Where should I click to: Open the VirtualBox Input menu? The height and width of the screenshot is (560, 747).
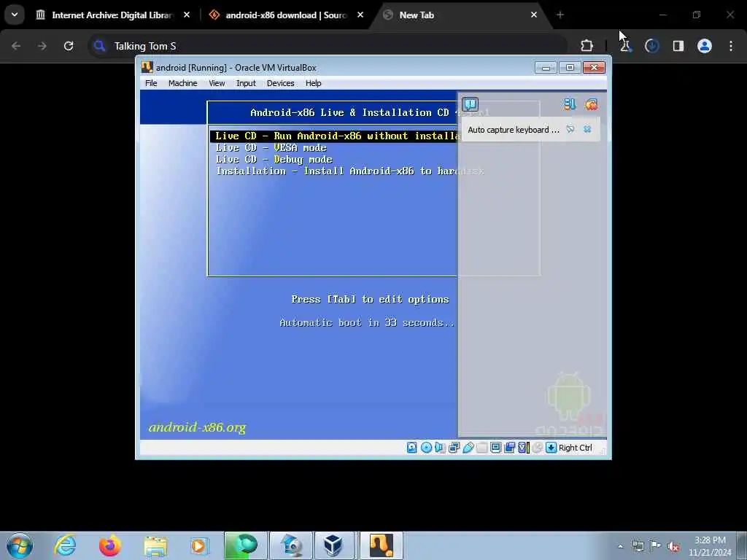click(x=246, y=83)
